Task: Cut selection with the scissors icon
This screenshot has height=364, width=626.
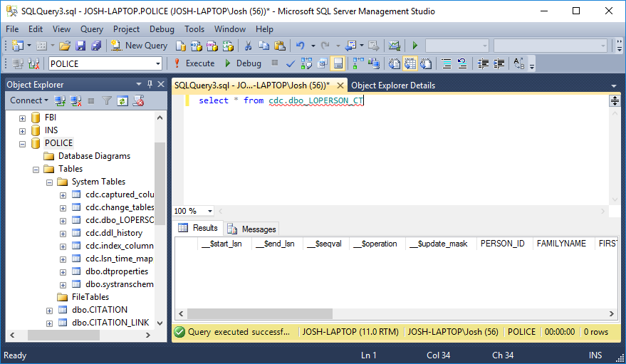Action: pos(249,46)
